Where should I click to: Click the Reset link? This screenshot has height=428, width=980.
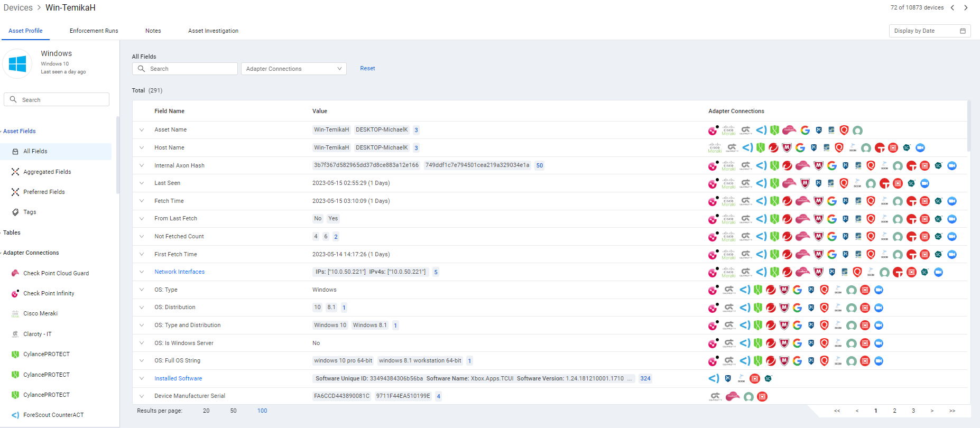click(x=367, y=68)
